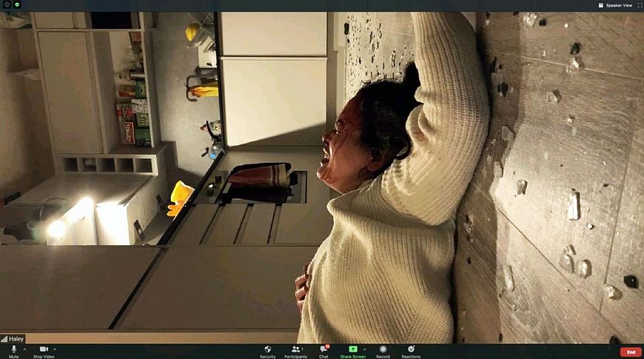The image size is (644, 359).
Task: Click the red End meeting button
Action: click(630, 352)
